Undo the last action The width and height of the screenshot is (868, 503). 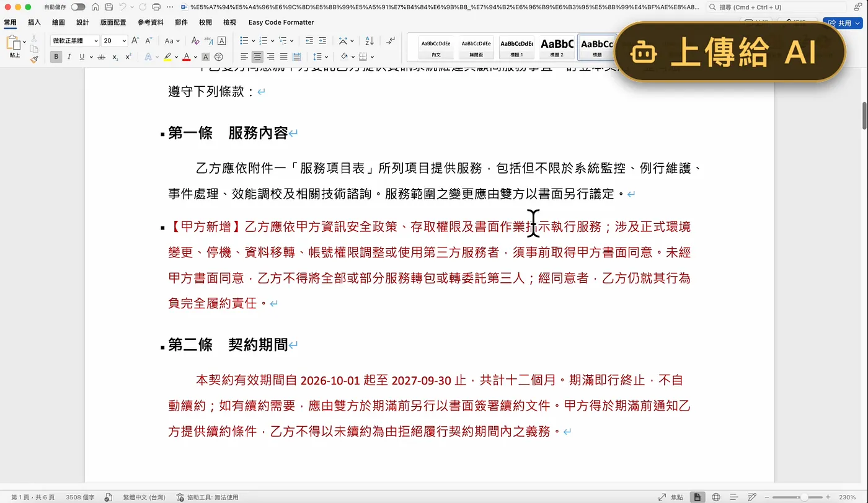tap(123, 7)
